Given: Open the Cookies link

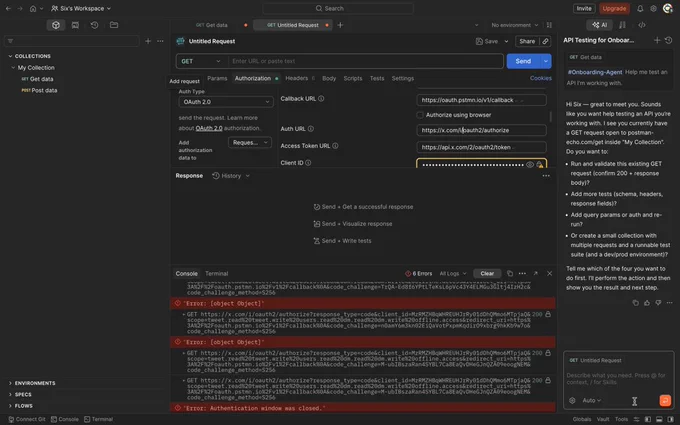Looking at the screenshot, I should (x=540, y=78).
